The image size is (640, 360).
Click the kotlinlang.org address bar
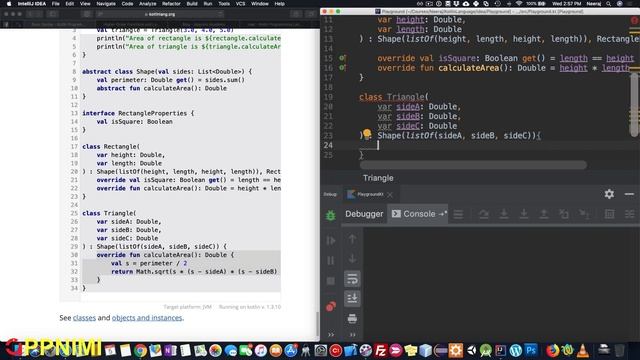point(160,14)
